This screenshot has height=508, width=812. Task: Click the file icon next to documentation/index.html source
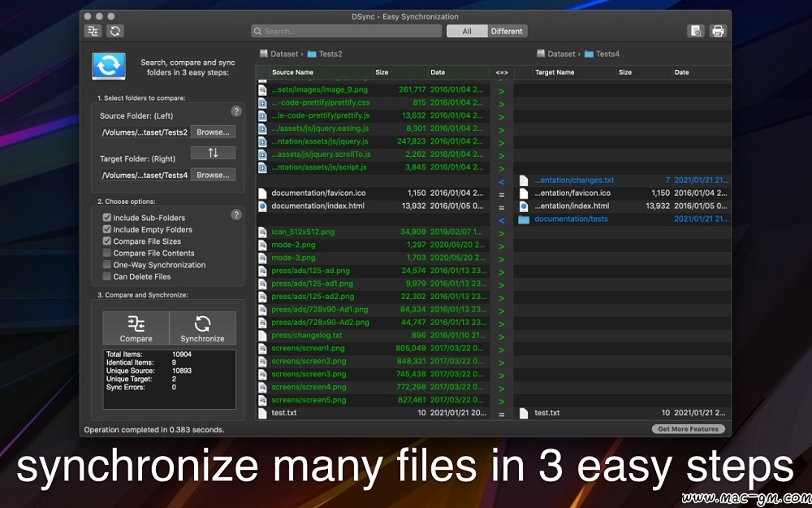click(x=262, y=206)
